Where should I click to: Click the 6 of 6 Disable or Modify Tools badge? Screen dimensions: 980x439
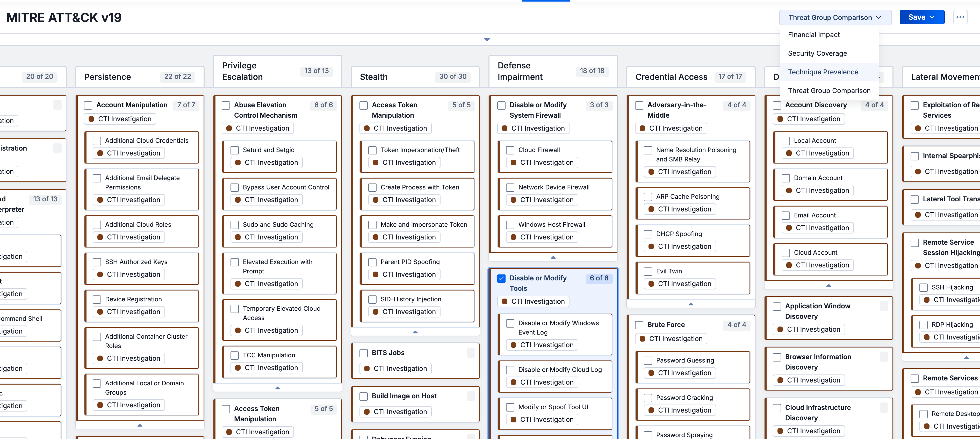(599, 278)
